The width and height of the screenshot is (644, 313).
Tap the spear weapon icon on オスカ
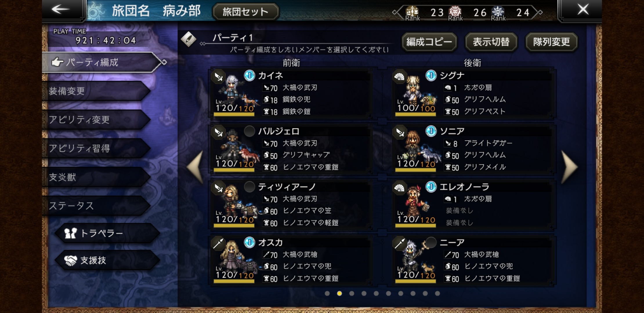(x=218, y=244)
